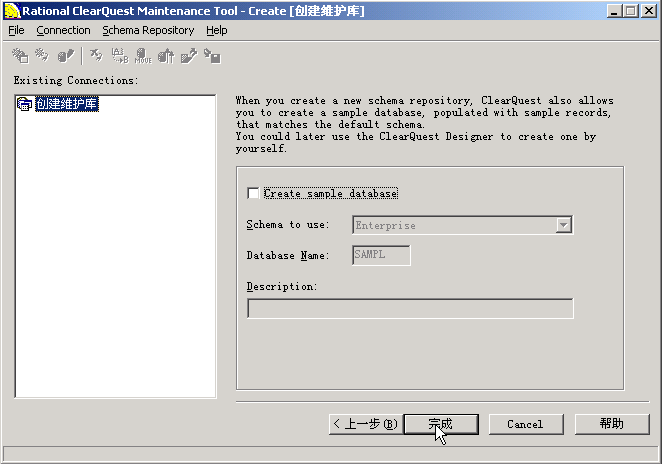Click the Existing Connections label

pyautogui.click(x=76, y=80)
